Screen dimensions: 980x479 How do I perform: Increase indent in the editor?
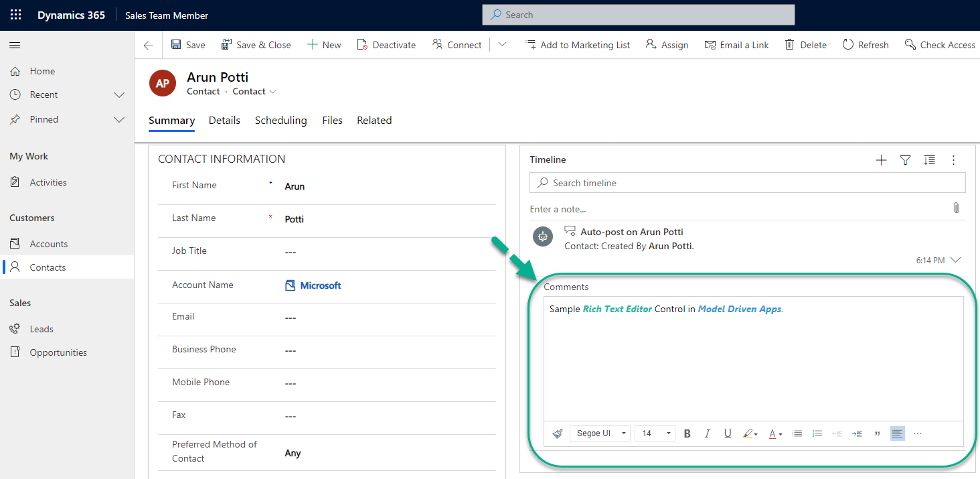coord(857,433)
